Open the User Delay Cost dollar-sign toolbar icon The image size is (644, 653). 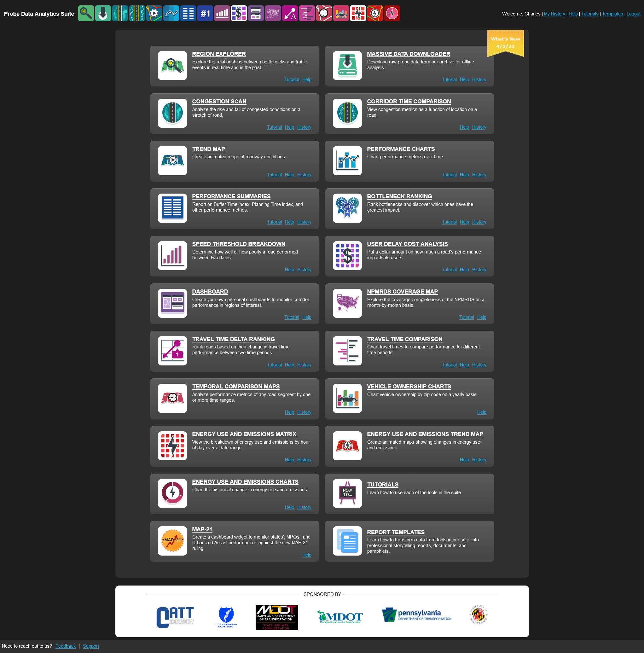[239, 13]
